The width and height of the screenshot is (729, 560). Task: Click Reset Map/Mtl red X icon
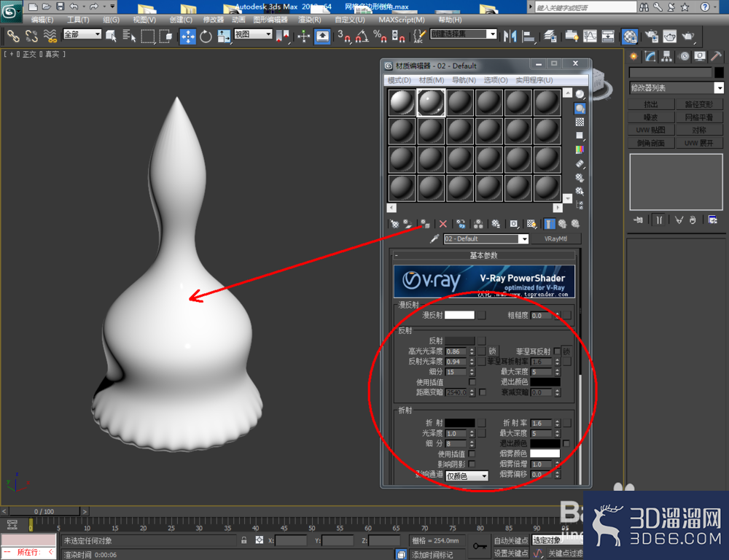pyautogui.click(x=443, y=224)
